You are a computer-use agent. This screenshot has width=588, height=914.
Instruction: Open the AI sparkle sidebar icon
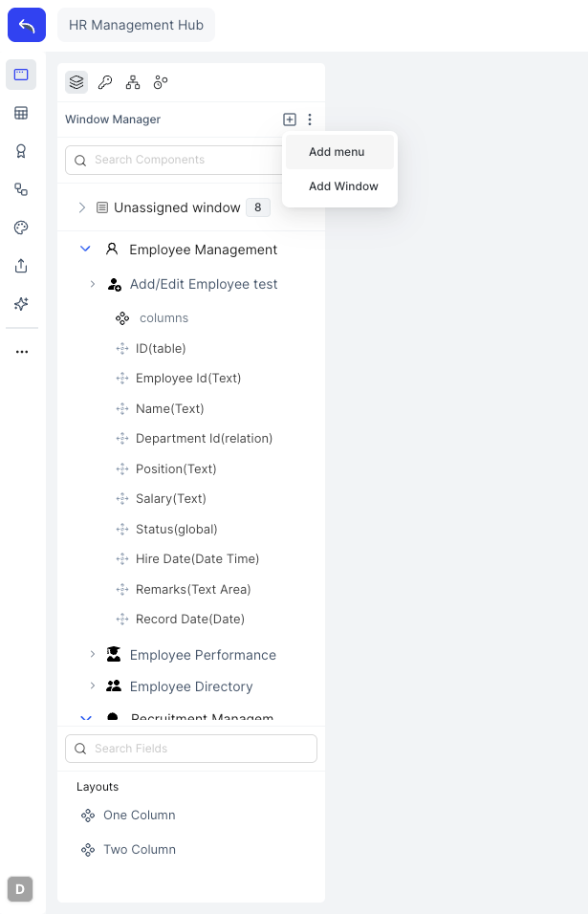[21, 304]
